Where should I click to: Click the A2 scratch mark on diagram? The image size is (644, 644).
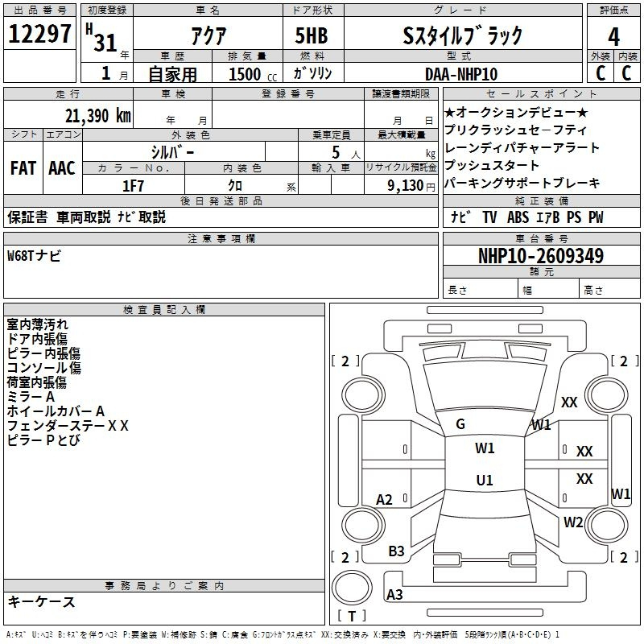point(384,500)
